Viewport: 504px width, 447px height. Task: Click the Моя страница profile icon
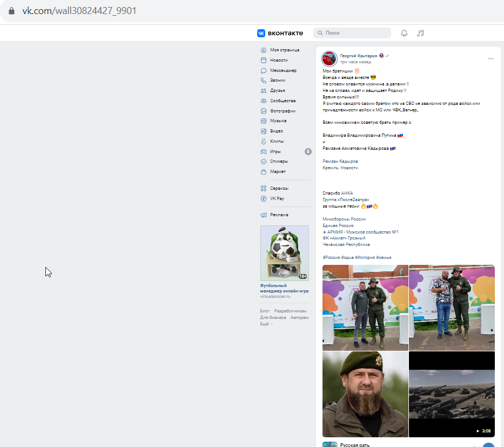click(264, 50)
